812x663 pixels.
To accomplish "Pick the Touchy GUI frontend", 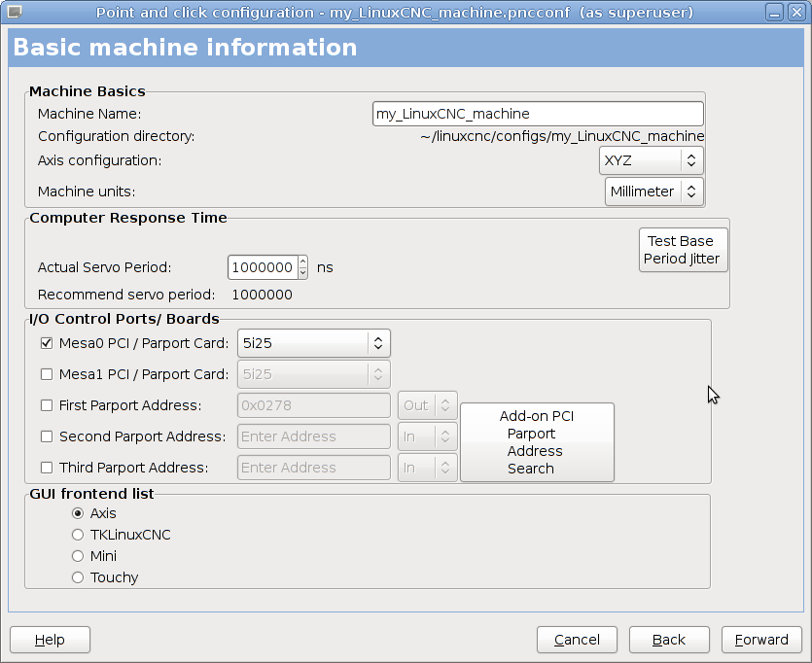I will pyautogui.click(x=78, y=577).
